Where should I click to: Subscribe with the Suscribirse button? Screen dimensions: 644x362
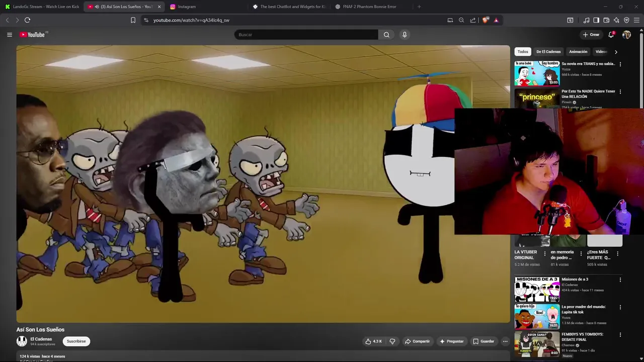click(76, 341)
